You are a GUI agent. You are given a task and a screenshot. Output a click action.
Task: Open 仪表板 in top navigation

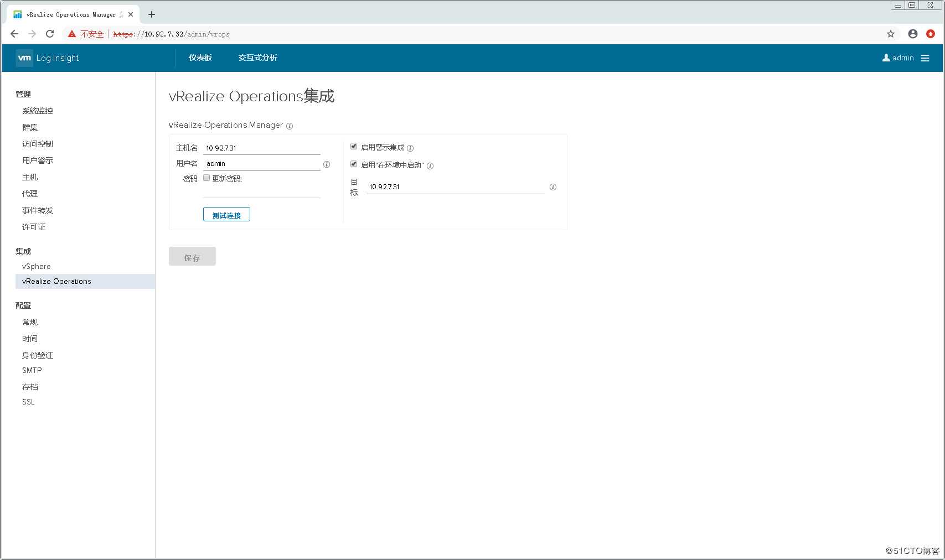pos(200,58)
